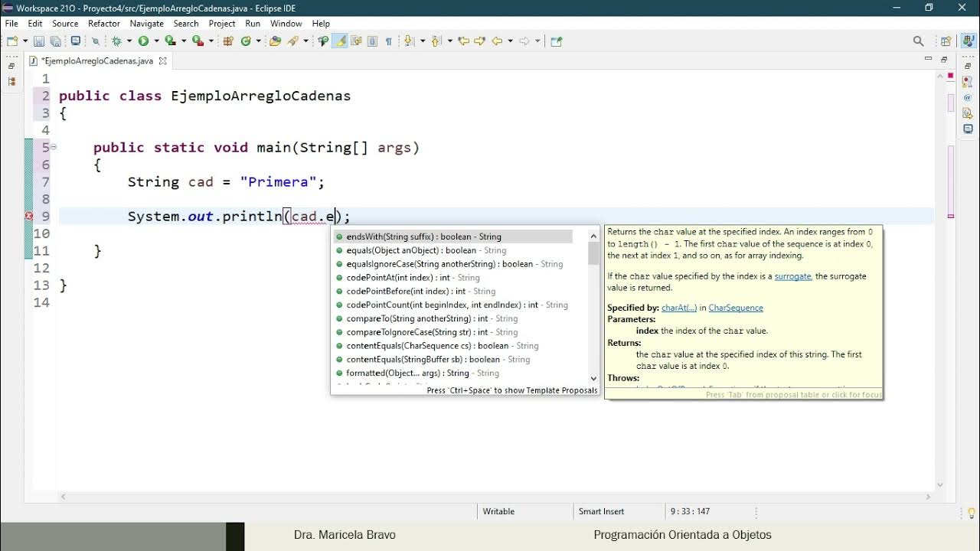The height and width of the screenshot is (551, 980).
Task: Select endsWith(String suffix) proposal
Action: point(452,236)
